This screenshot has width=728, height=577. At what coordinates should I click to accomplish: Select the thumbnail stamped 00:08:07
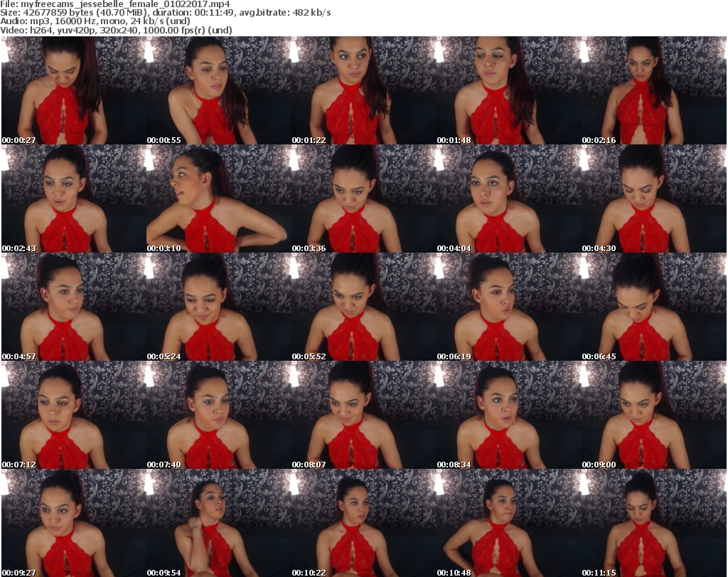tap(364, 415)
